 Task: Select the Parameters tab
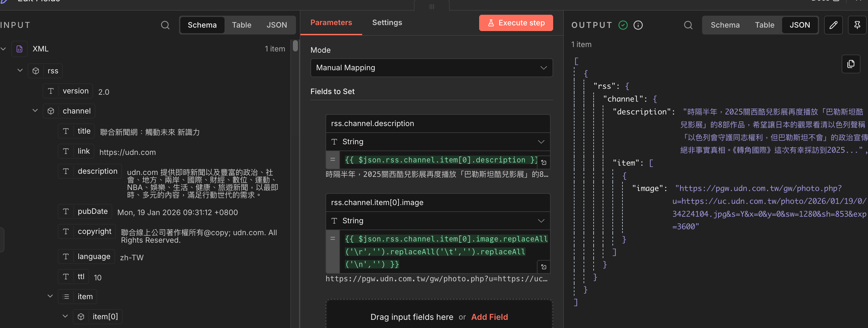[x=331, y=23]
